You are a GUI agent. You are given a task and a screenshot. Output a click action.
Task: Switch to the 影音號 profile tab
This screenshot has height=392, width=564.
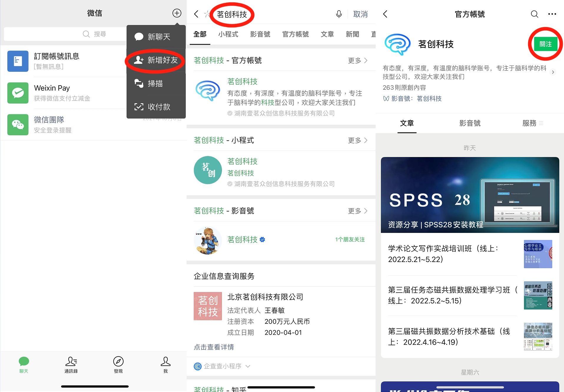click(x=470, y=123)
